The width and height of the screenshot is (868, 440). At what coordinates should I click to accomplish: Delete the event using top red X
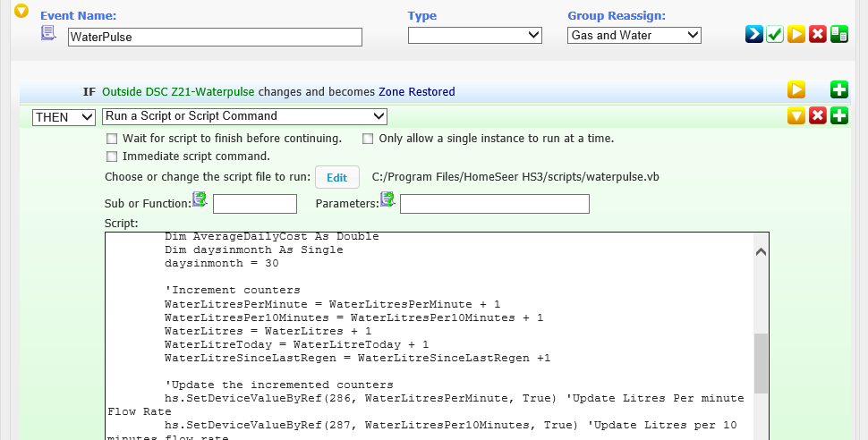tap(818, 35)
